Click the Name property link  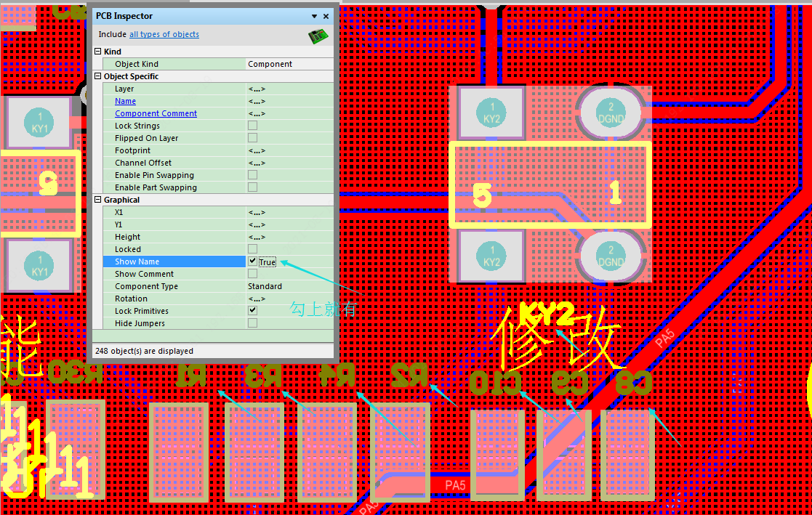(125, 101)
